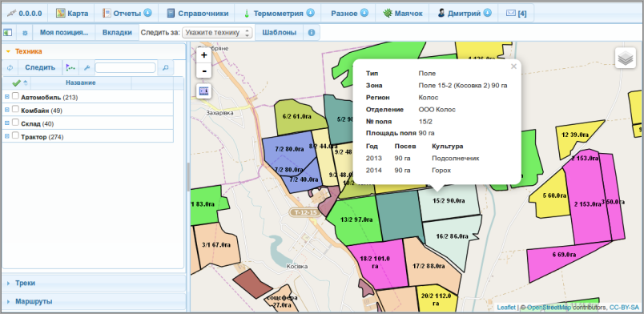Open the Справочники menu
This screenshot has height=314, width=644.
coord(198,13)
